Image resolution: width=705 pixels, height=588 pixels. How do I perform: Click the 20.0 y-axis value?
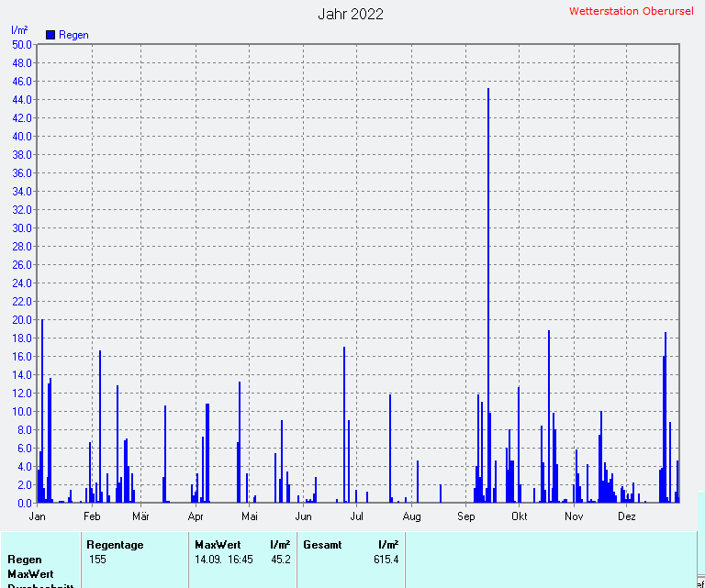22,320
